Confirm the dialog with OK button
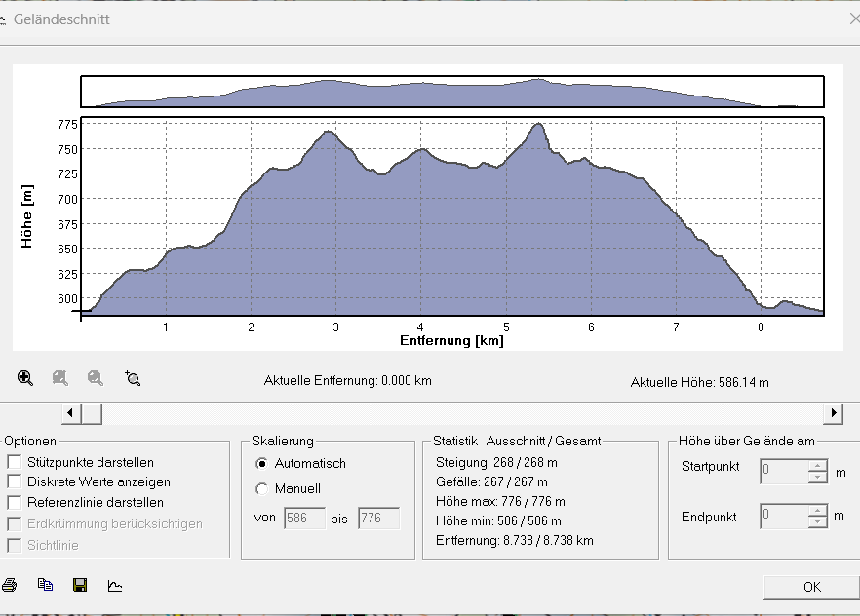Viewport: 860px width, 616px height. [x=811, y=587]
